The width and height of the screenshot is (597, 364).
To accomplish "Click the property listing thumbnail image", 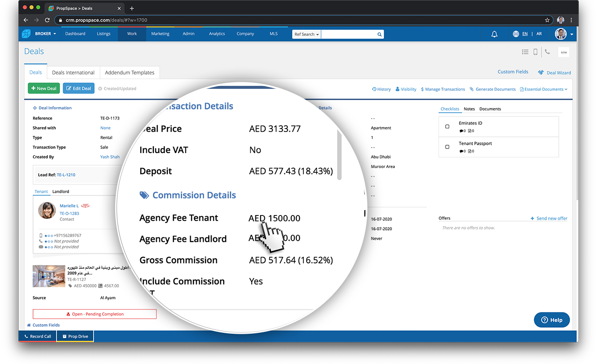I will (49, 276).
